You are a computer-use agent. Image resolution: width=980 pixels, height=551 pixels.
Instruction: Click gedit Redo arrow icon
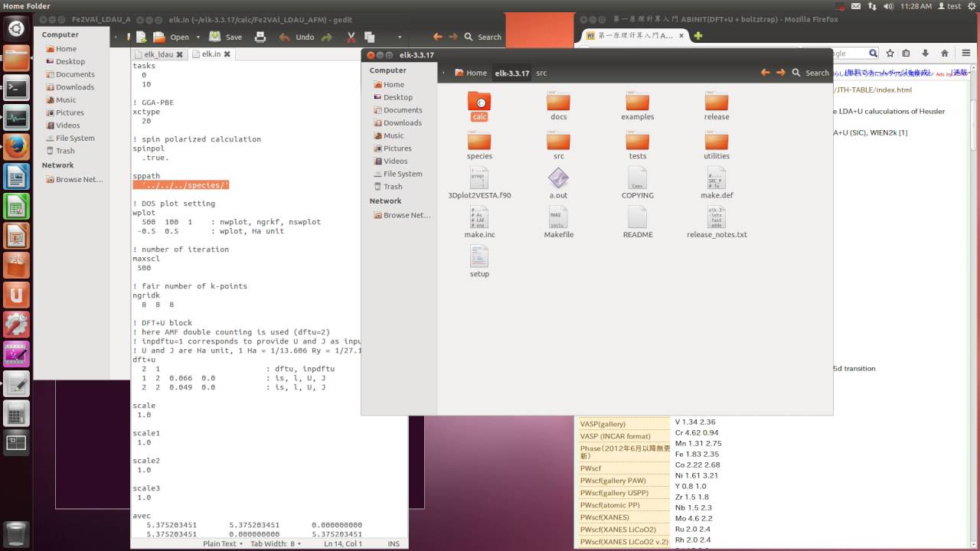pyautogui.click(x=327, y=37)
